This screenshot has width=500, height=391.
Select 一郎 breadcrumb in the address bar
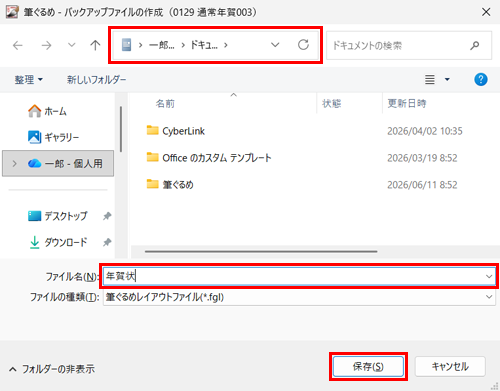(x=161, y=45)
